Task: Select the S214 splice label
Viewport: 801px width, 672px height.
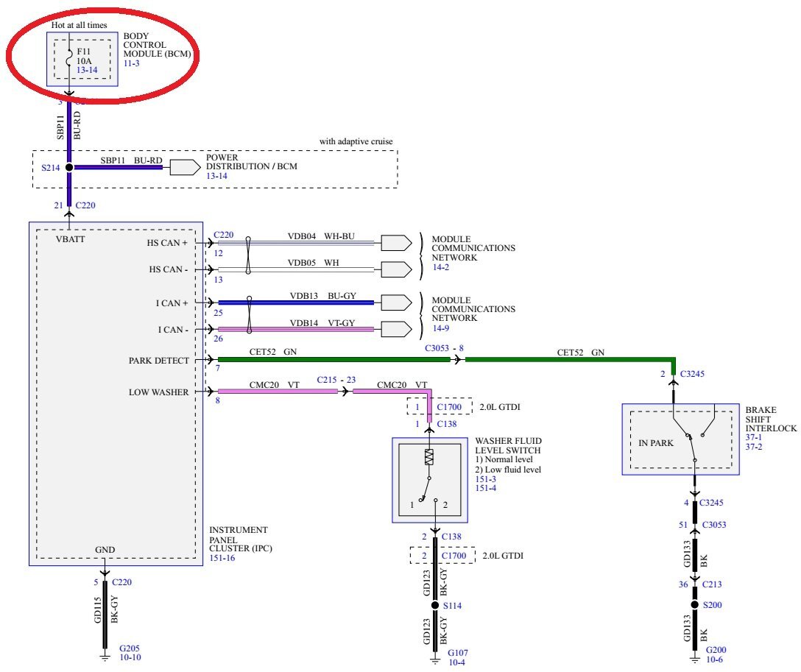Action: [51, 168]
